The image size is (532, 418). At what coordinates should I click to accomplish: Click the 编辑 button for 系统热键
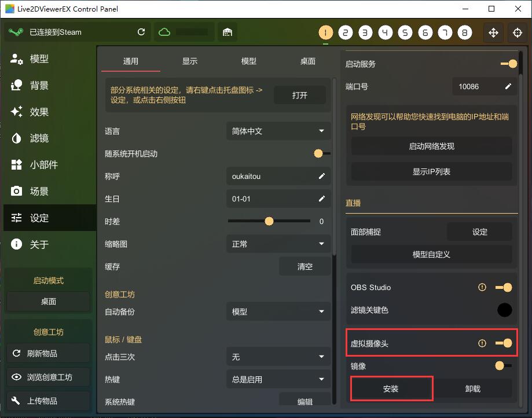(x=304, y=401)
